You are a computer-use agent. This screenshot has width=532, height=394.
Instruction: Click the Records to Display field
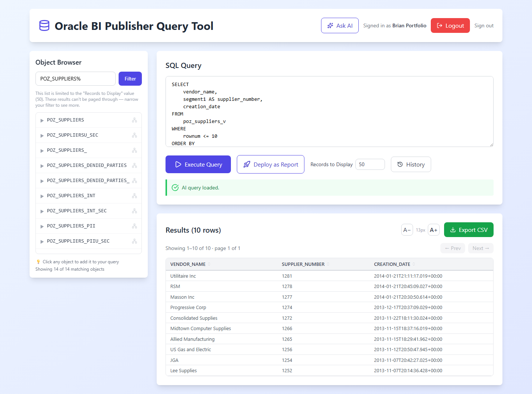[x=370, y=164]
